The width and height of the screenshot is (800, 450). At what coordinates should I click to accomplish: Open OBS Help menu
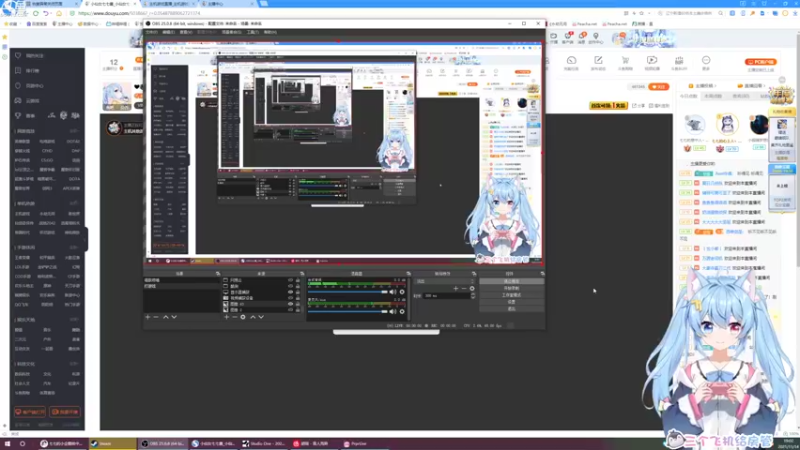pos(270,32)
